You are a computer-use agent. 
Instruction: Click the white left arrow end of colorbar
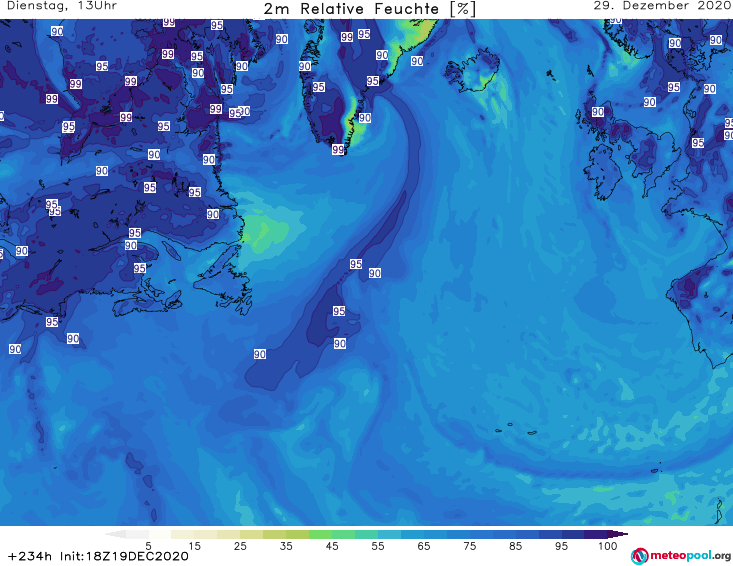coord(115,534)
